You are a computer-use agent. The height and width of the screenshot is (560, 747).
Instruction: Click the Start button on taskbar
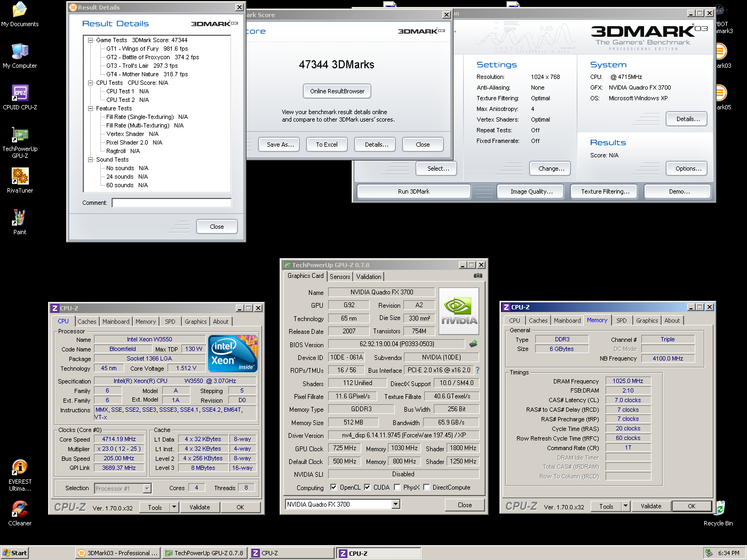14,553
